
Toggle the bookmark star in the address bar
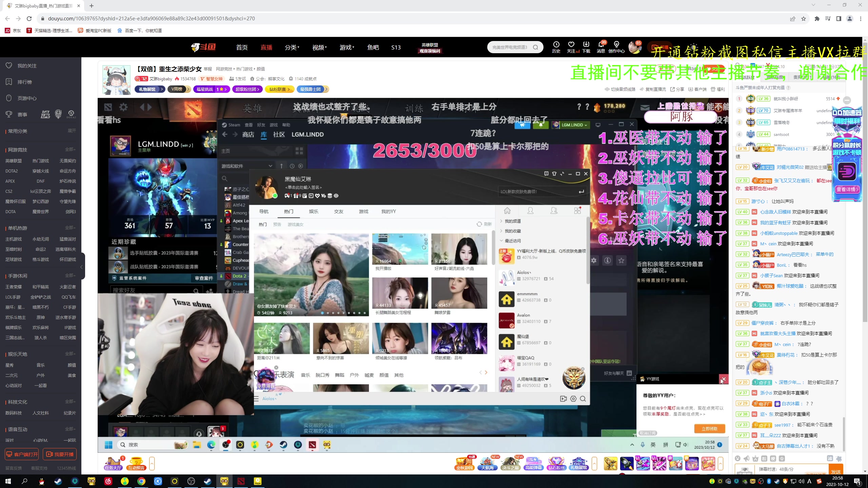click(804, 19)
